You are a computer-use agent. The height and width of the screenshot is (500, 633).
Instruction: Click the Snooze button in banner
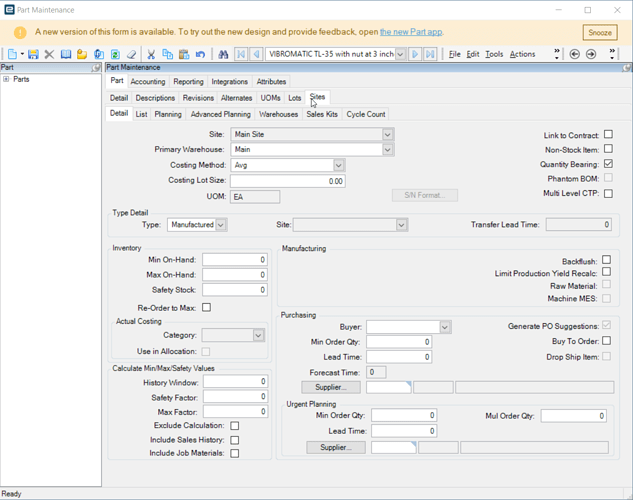tap(600, 33)
